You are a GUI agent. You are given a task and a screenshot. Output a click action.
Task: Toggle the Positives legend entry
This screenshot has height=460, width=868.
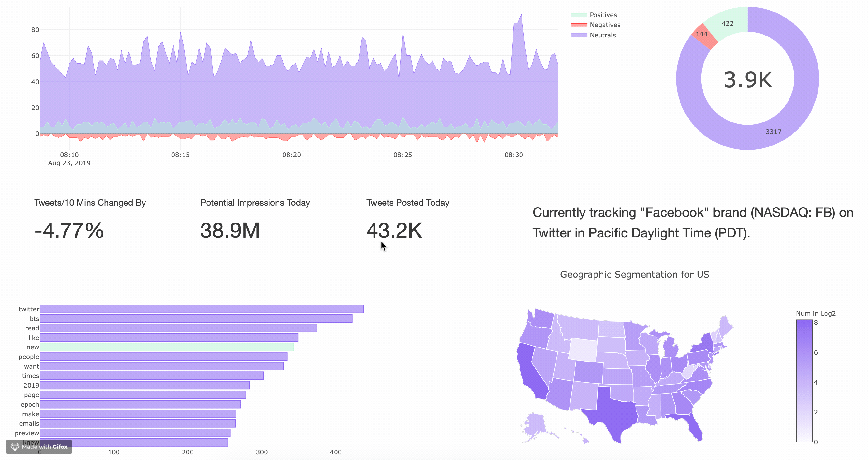603,15
